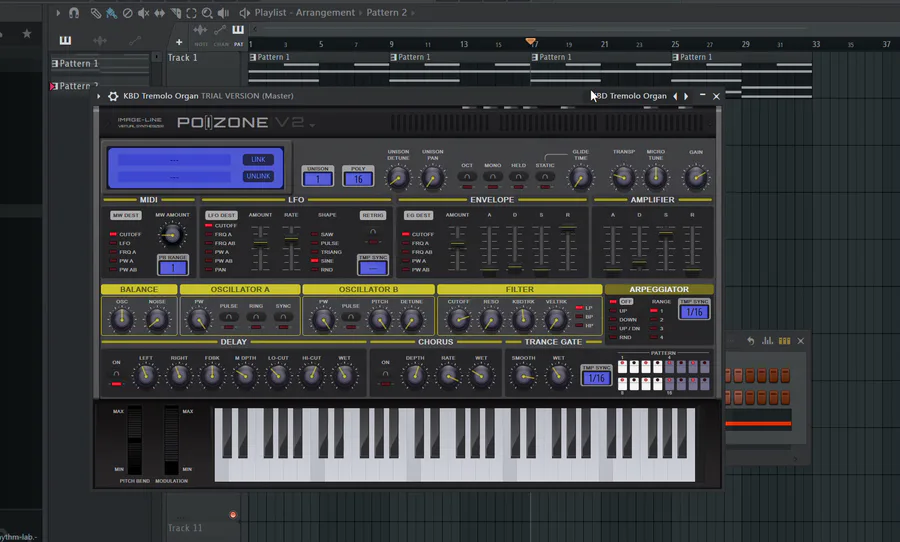Open the PB RANGE value box

(173, 268)
